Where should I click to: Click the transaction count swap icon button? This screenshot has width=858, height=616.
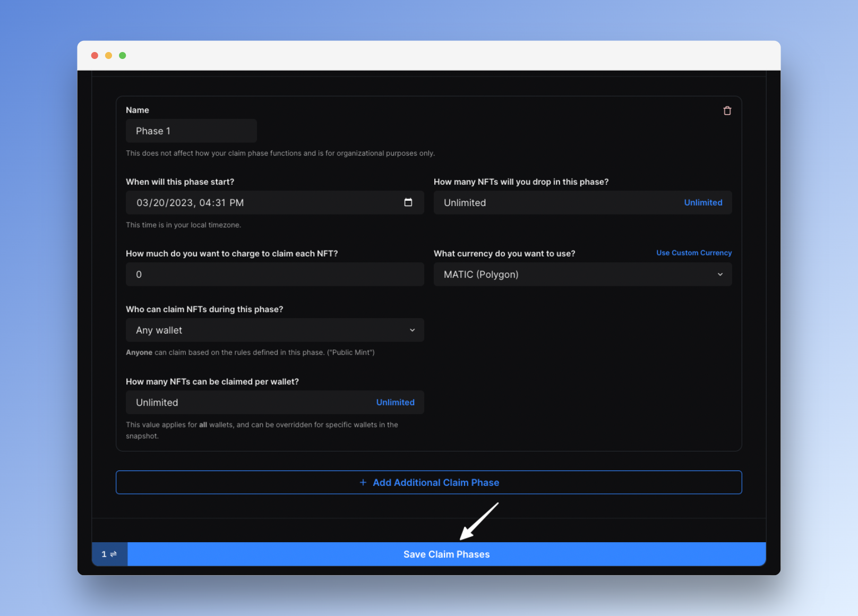point(109,554)
